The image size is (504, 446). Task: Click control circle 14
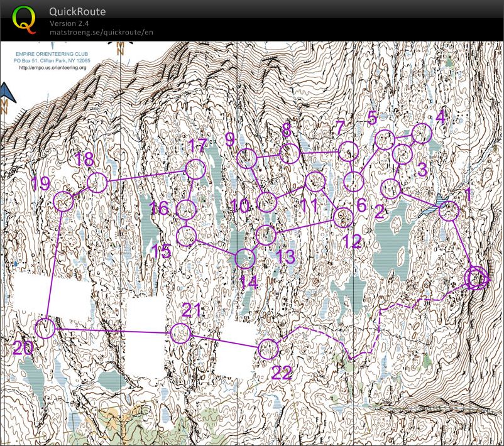(x=244, y=258)
